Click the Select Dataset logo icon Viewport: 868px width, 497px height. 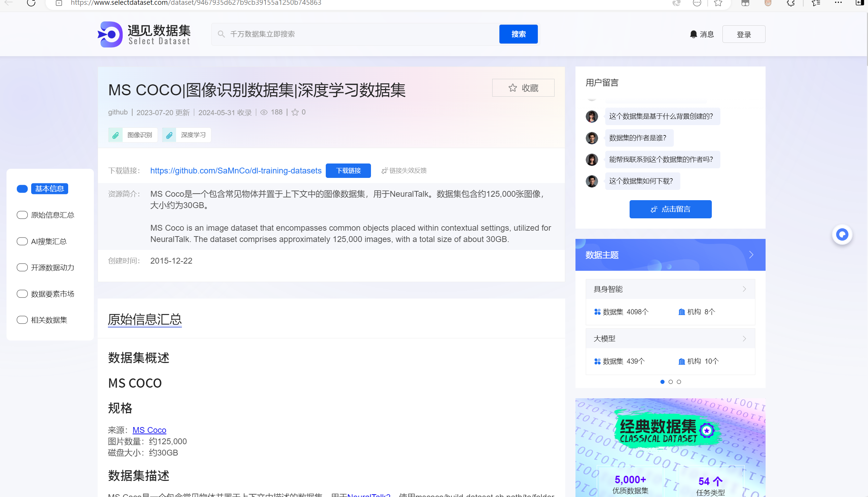click(x=110, y=34)
